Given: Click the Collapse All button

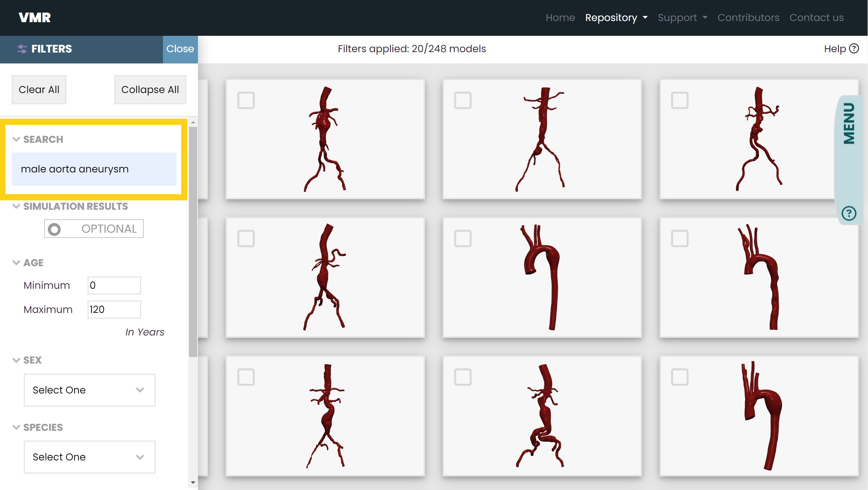Looking at the screenshot, I should pyautogui.click(x=149, y=89).
